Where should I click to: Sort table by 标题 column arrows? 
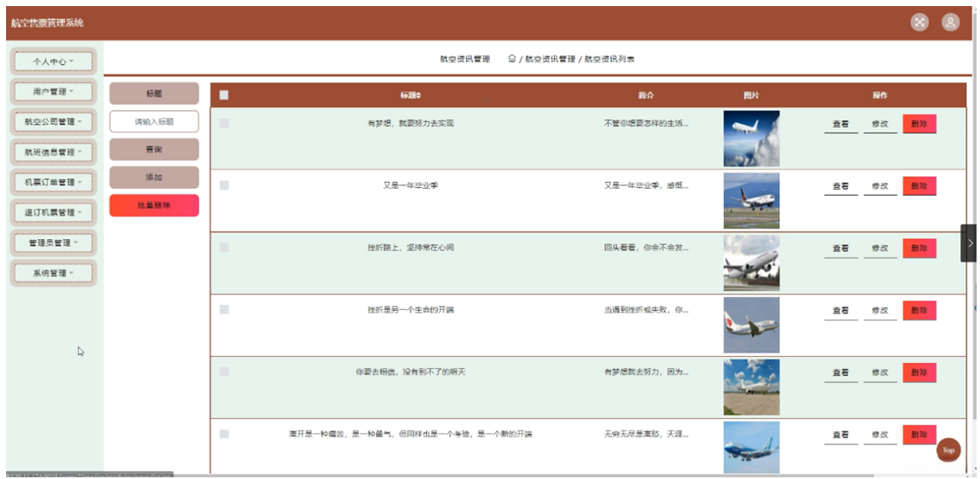coord(419,95)
